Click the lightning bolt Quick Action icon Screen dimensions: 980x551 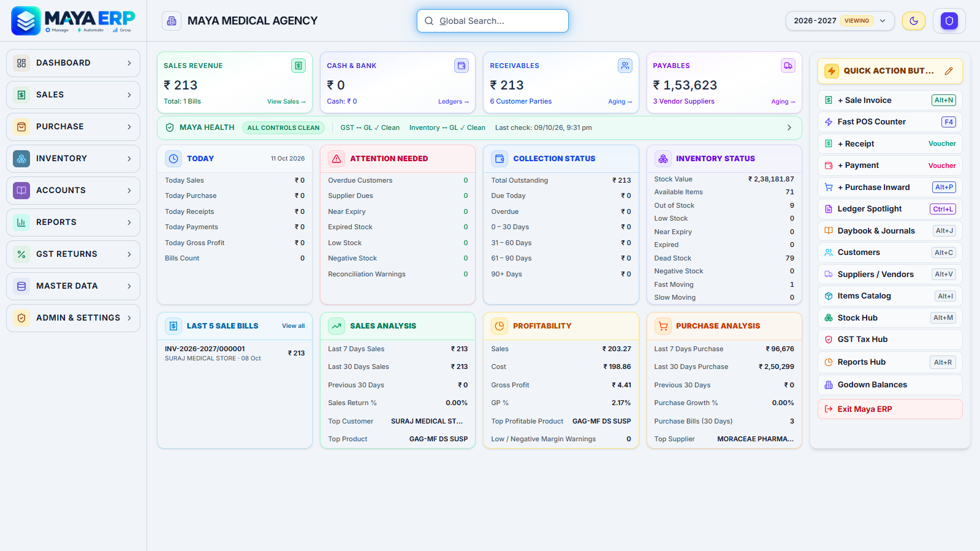coord(831,71)
